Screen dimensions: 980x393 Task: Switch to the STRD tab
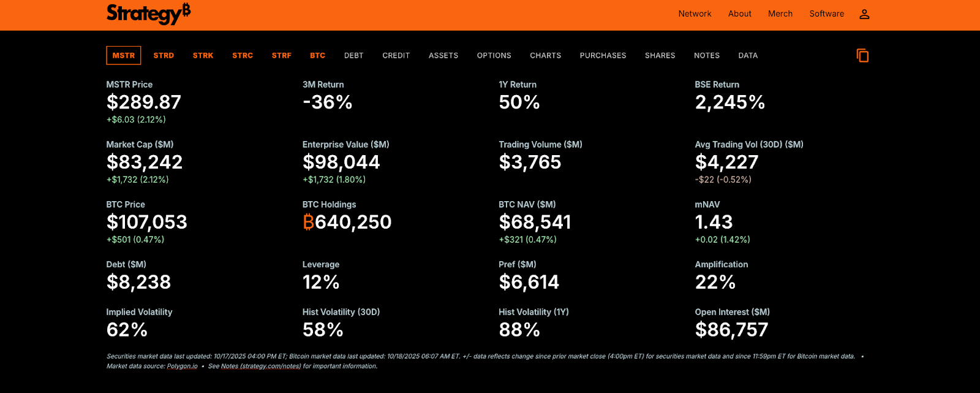(164, 56)
